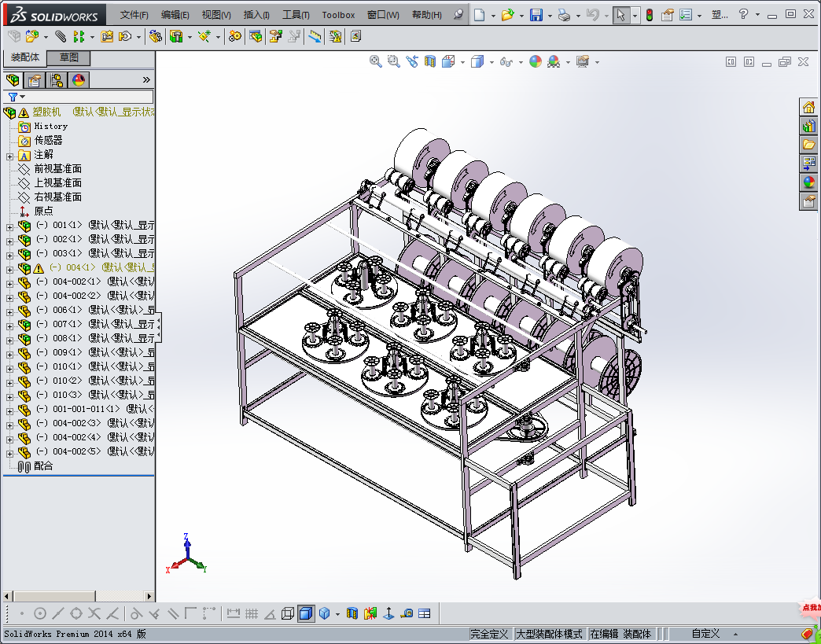821x644 pixels.
Task: Expand the 004<1> warning component node
Action: (x=9, y=270)
